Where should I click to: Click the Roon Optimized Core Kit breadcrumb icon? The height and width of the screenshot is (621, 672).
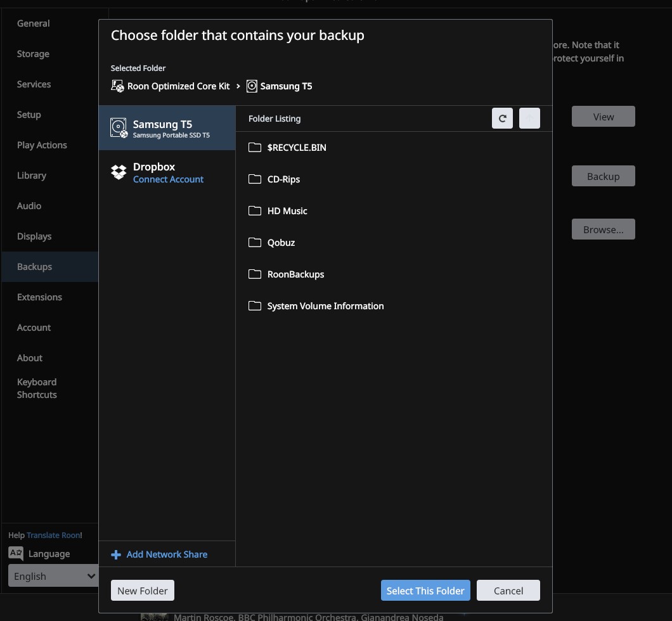tap(117, 86)
